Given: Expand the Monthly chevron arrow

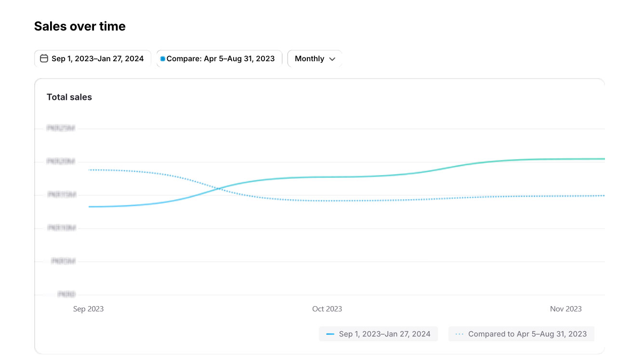Looking at the screenshot, I should coord(332,59).
